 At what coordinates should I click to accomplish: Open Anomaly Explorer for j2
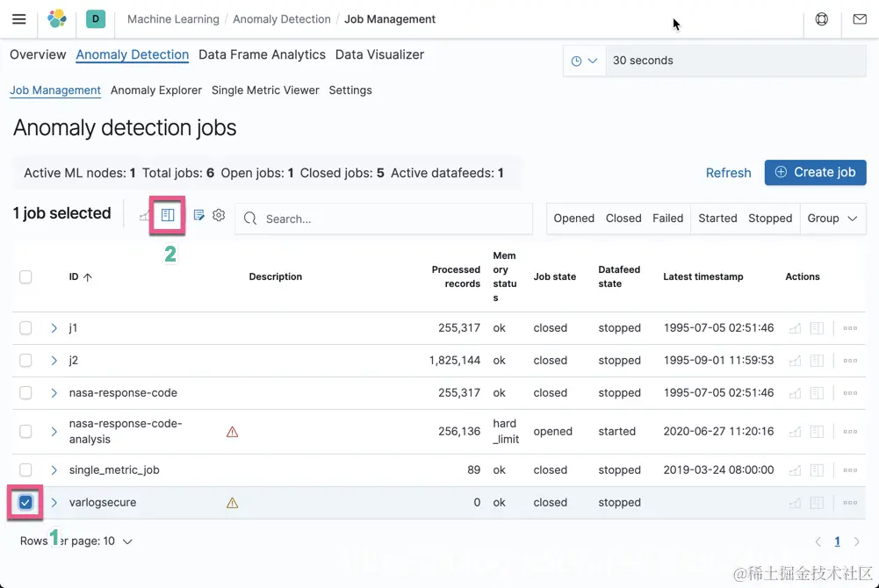tap(817, 361)
